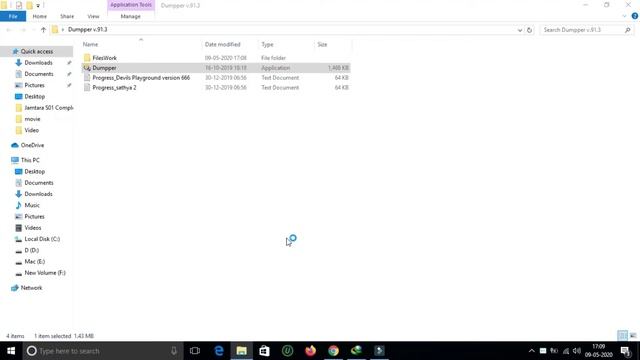Click the Properties icon in title bar
The width and height of the screenshot is (640, 360).
[x=19, y=6]
